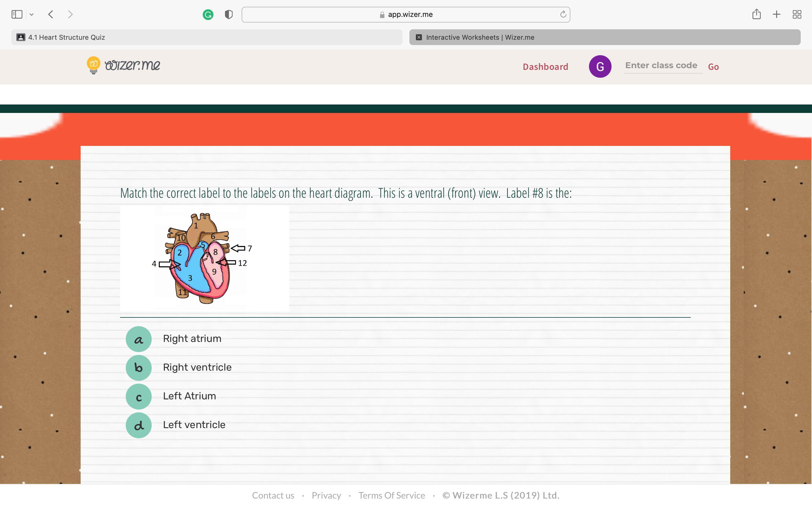The height and width of the screenshot is (507, 812).
Task: Expand the sidebar dropdown chevron
Action: pos(32,14)
